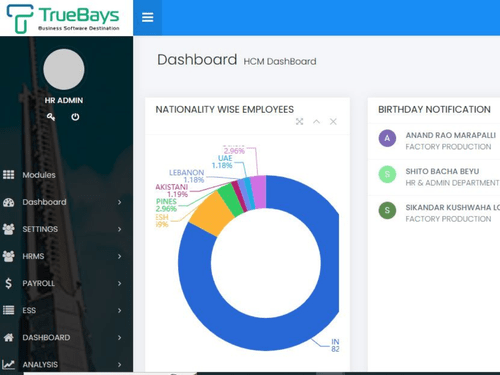The image size is (500, 375).
Task: Click the BIRTHDAY NOTIFICATION heading
Action: pyautogui.click(x=434, y=109)
